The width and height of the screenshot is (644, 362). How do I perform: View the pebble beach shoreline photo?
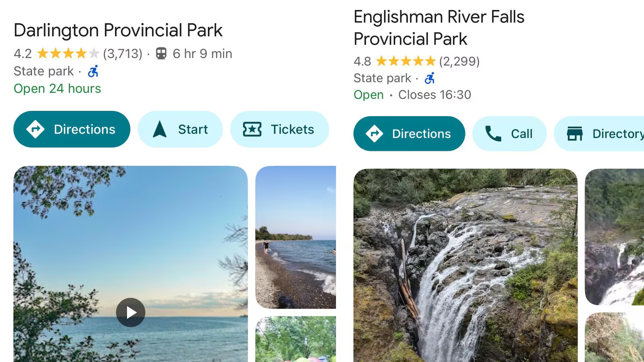[x=295, y=237]
